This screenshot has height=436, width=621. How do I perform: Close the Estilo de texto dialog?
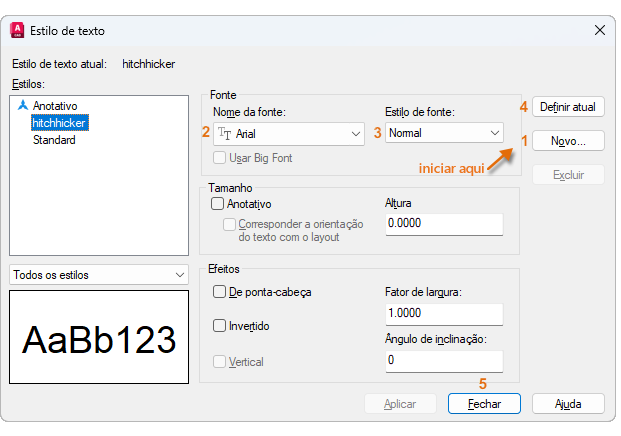coord(598,31)
